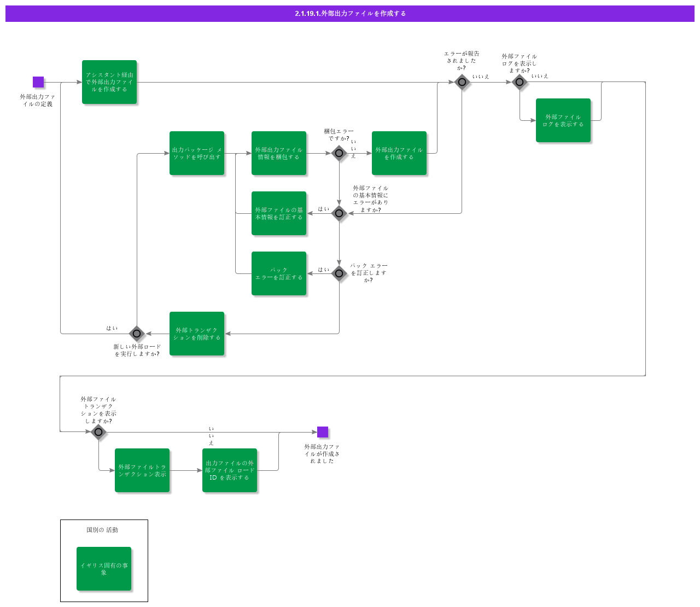Select the gateway 新しい外部ロードを実行しますか?
The height and width of the screenshot is (607, 700).
137,334
